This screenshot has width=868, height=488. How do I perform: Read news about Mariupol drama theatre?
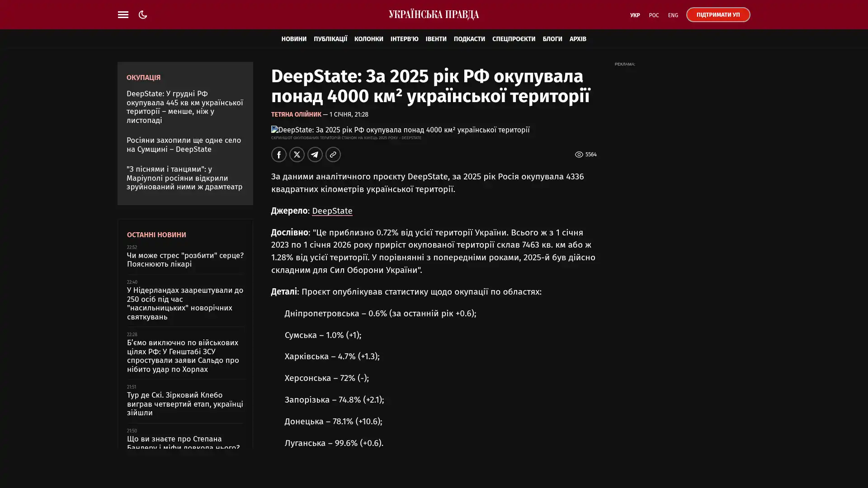[184, 178]
